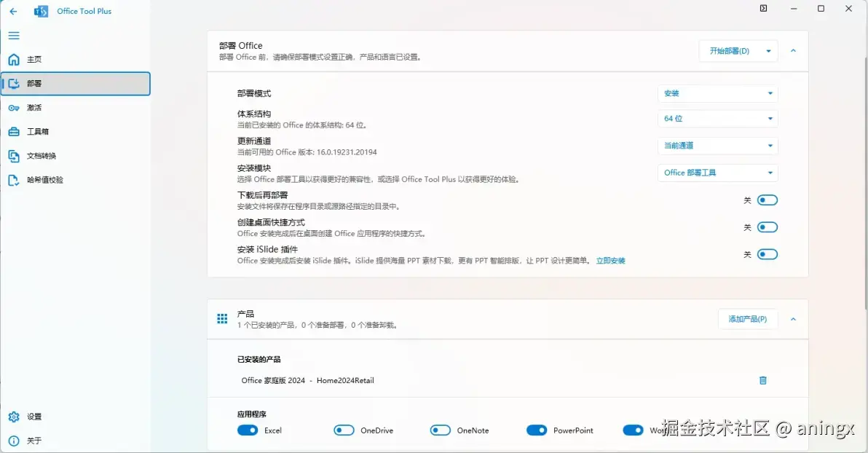Open the 体系结构 dropdown showing 64 位

click(x=717, y=119)
